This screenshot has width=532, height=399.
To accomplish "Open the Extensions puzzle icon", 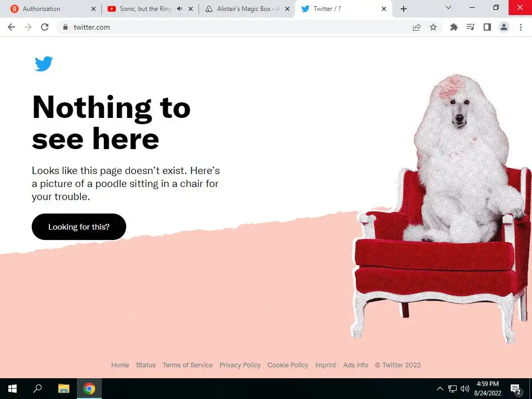I will (x=454, y=27).
